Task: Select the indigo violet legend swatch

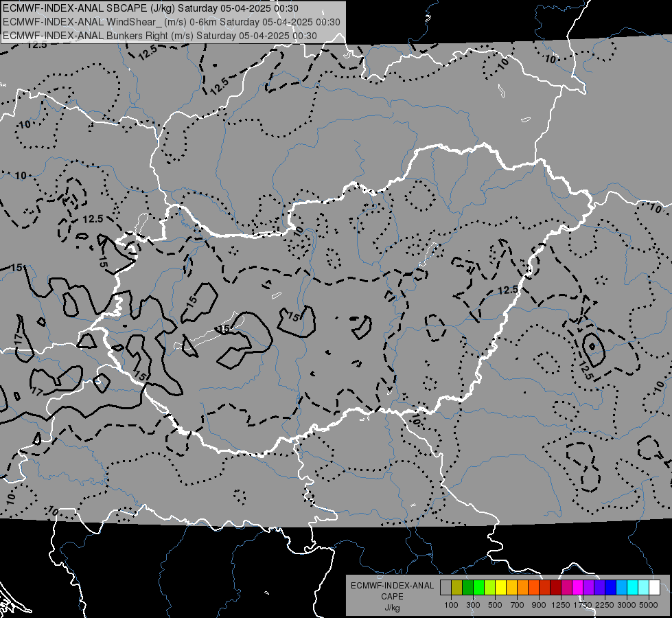Action: tap(599, 587)
